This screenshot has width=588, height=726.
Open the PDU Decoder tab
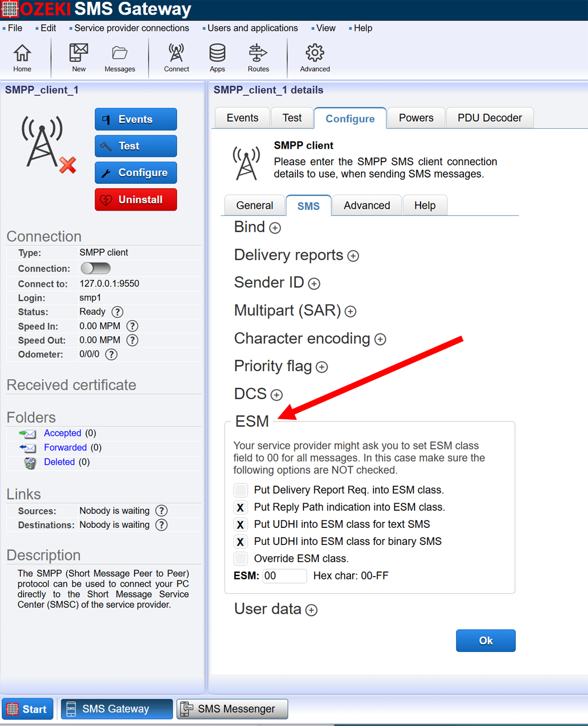[490, 118]
